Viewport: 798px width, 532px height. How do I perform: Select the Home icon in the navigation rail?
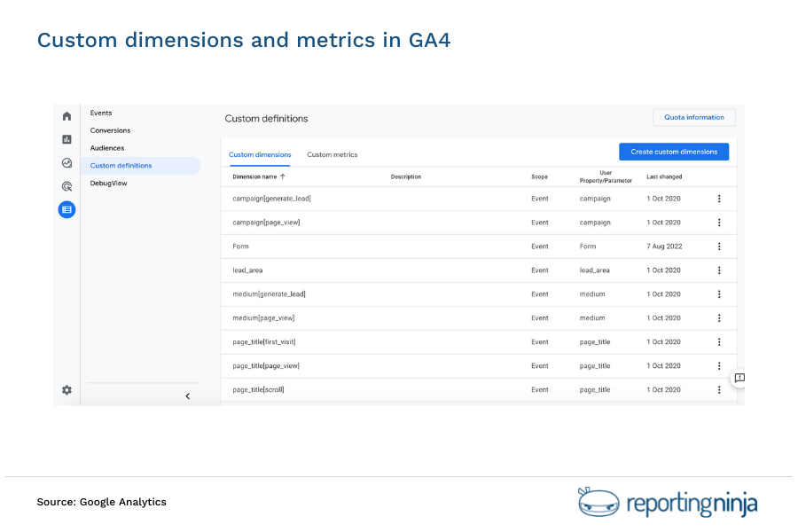pos(66,115)
